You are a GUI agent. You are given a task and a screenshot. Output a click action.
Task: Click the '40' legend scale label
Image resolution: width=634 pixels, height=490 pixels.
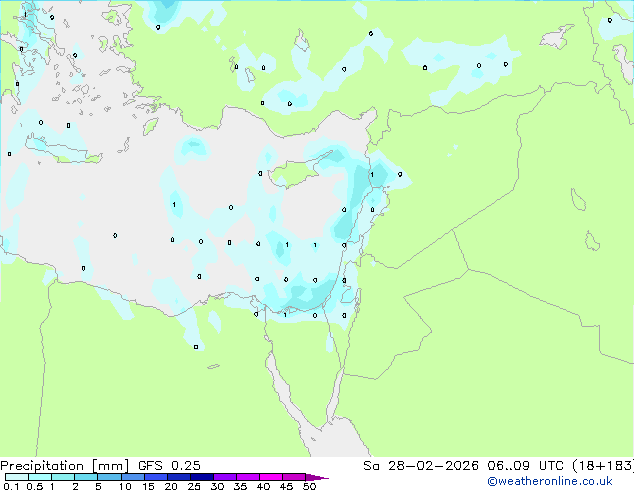coord(263,486)
